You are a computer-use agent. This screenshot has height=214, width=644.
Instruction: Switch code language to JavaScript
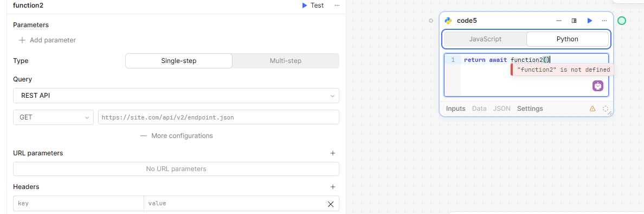click(x=486, y=39)
